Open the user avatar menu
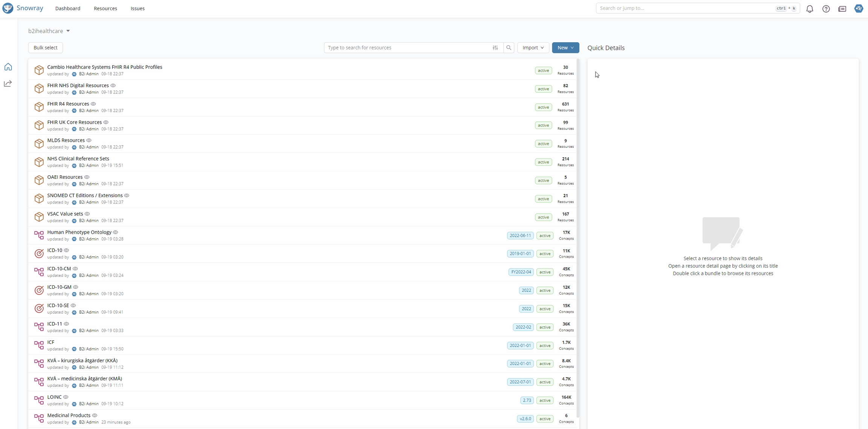 coord(859,8)
